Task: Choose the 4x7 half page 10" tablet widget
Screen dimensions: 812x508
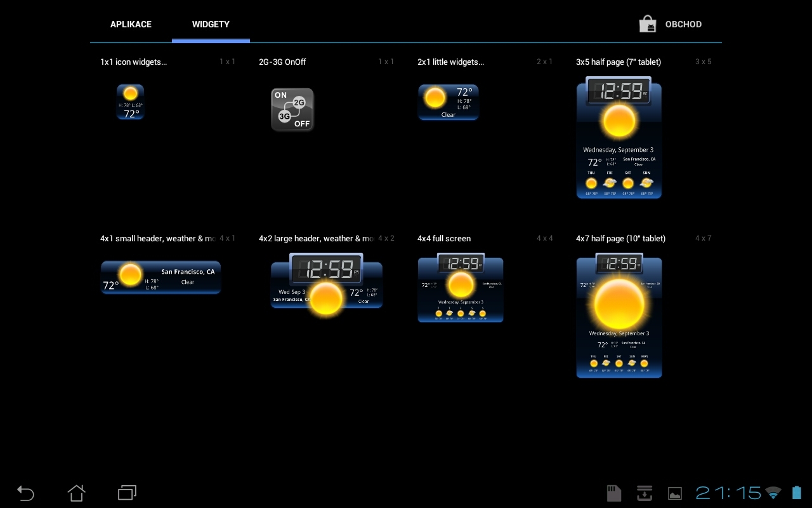Action: pyautogui.click(x=619, y=316)
